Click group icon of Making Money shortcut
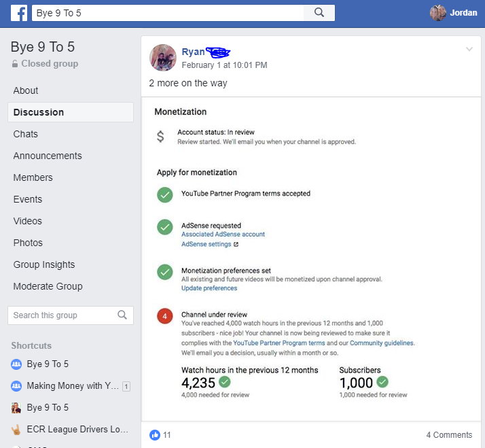The image size is (485, 448). (16, 385)
